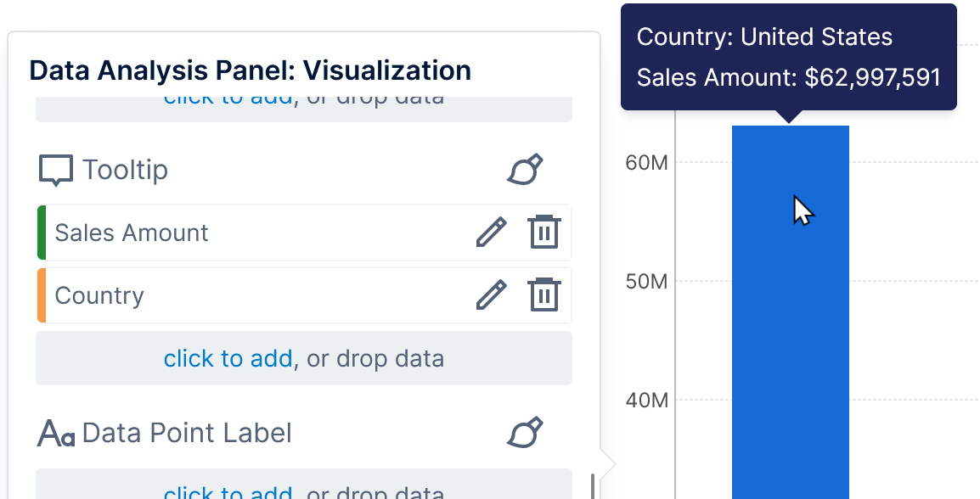This screenshot has height=499, width=980.
Task: Click the Tooltip speech bubble icon
Action: click(56, 171)
